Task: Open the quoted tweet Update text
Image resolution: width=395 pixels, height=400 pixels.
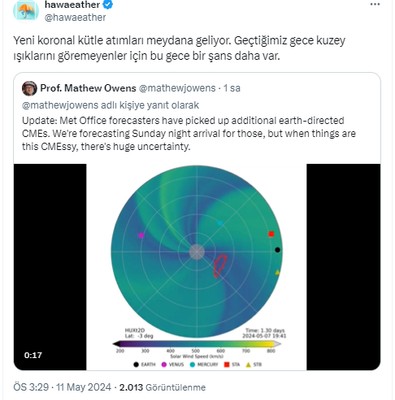Action: (x=189, y=133)
